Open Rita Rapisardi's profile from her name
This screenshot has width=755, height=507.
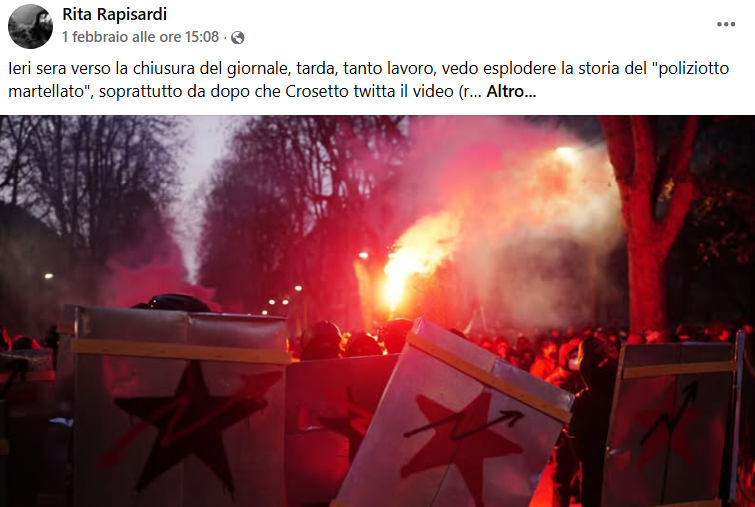tap(115, 14)
